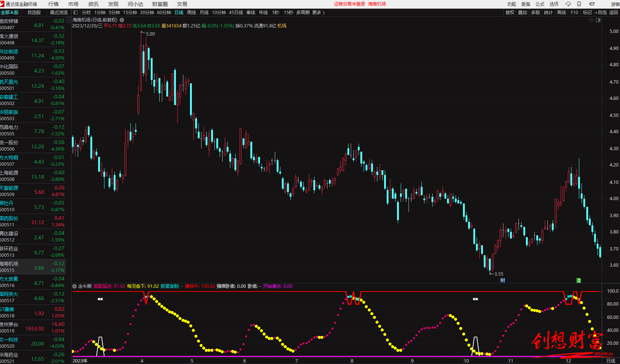Open the customer service headset icon

pos(568,4)
